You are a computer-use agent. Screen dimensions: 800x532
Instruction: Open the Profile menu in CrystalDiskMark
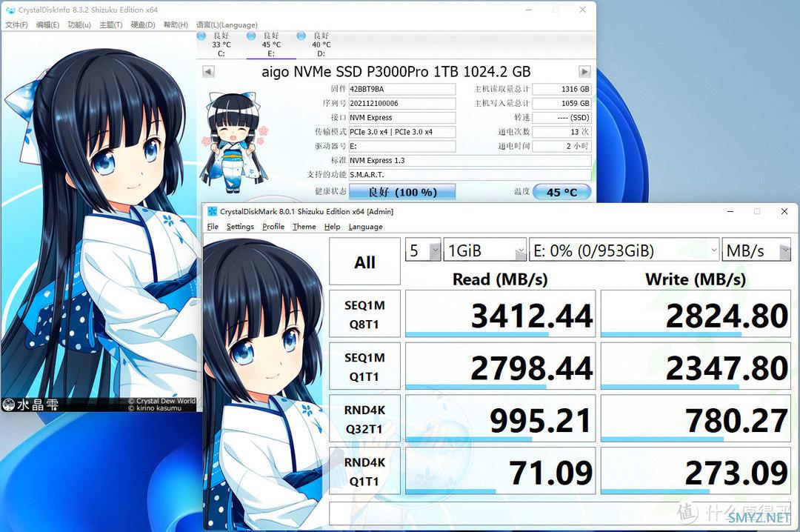273,227
